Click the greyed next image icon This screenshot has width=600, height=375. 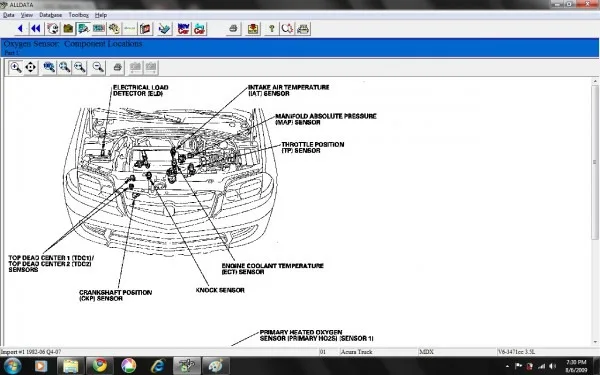point(151,67)
